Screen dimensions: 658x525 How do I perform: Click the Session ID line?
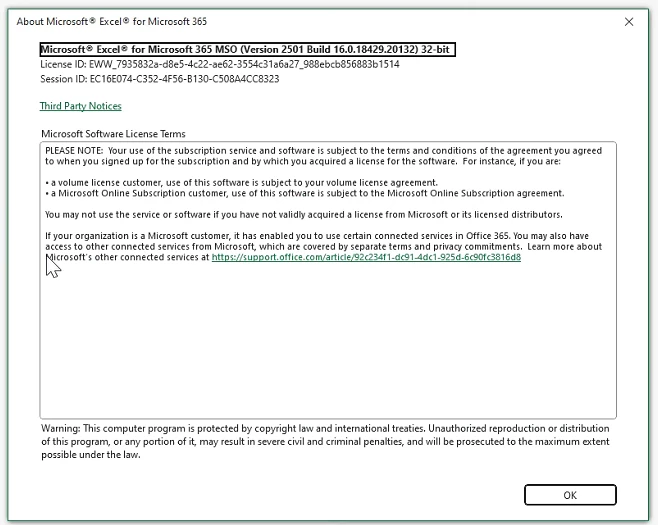[159, 79]
